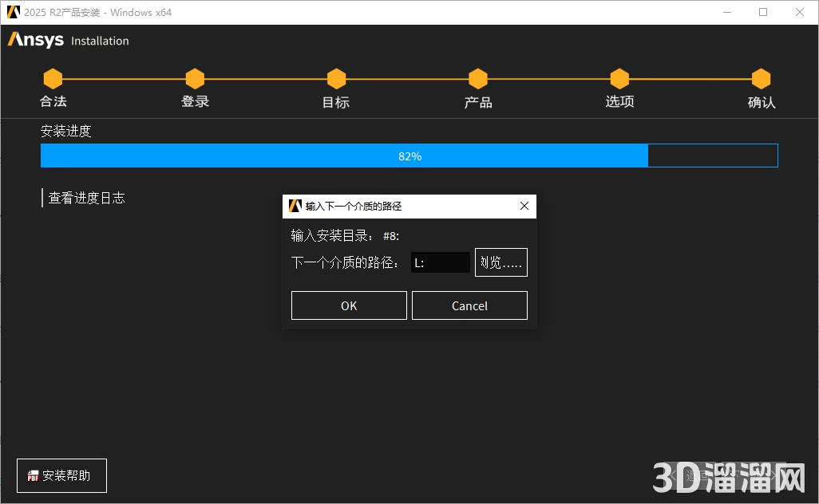
Task: Close the 输入下一个介质的路径 dialog
Action: pos(524,206)
